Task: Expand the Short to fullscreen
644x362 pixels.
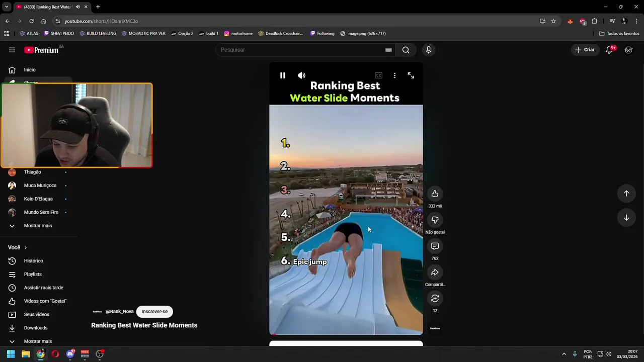Action: [411, 75]
